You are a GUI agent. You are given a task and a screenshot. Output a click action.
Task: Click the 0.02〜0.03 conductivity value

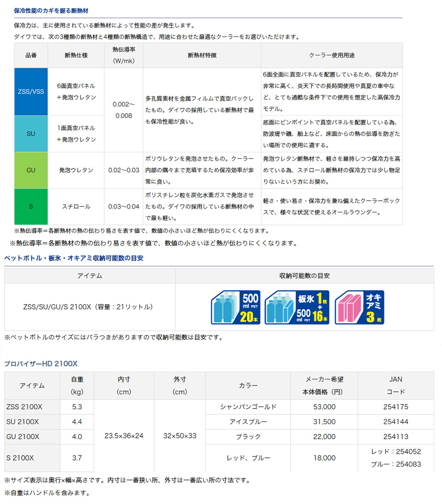[124, 170]
